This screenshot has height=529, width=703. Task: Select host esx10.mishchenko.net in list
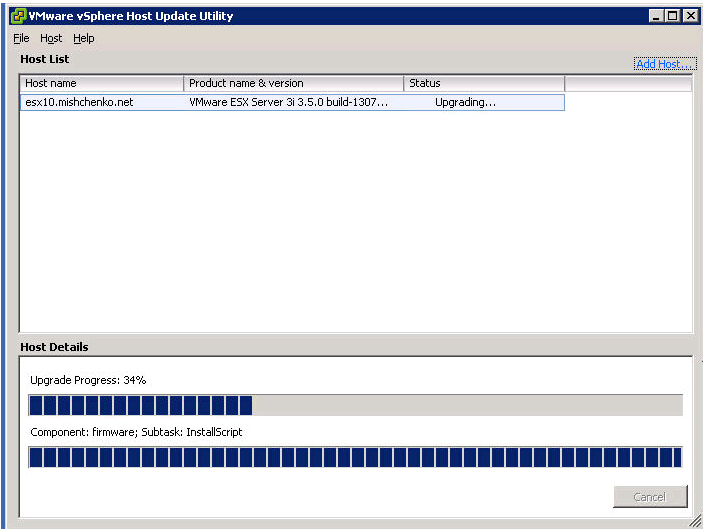[292, 102]
